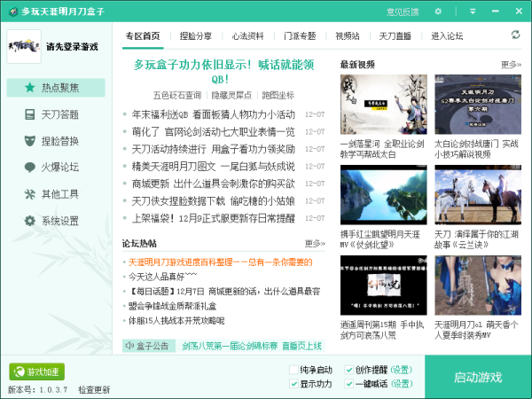
Task: Switch to the 捏脸分享 tab
Action: 196,36
